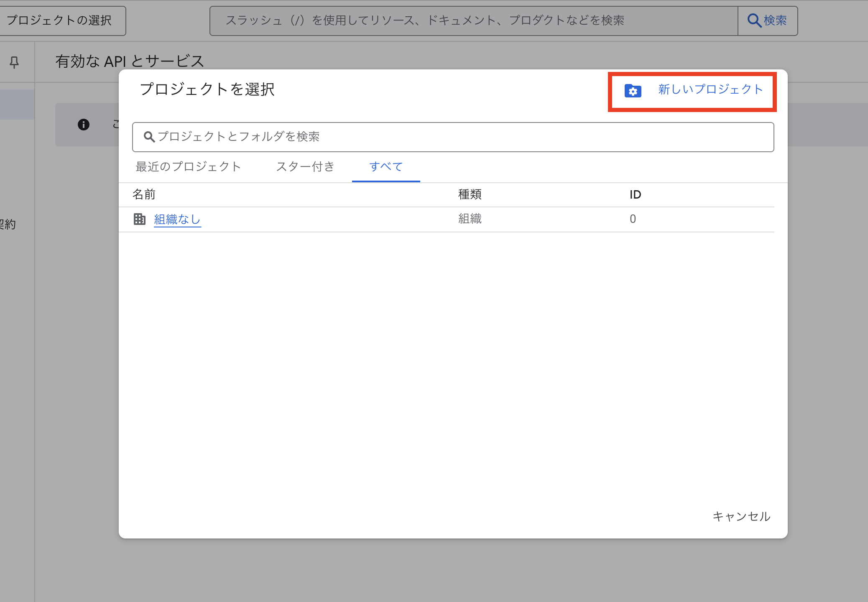Click the info circle icon in banner

[84, 125]
